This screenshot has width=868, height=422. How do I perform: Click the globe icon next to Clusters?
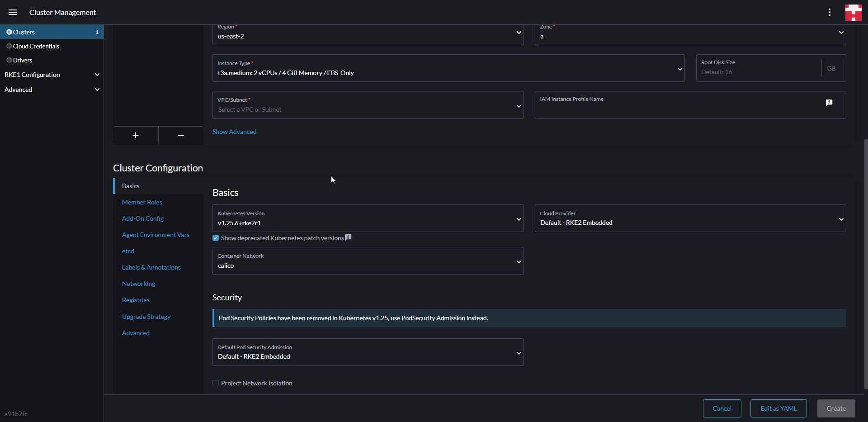pos(9,32)
